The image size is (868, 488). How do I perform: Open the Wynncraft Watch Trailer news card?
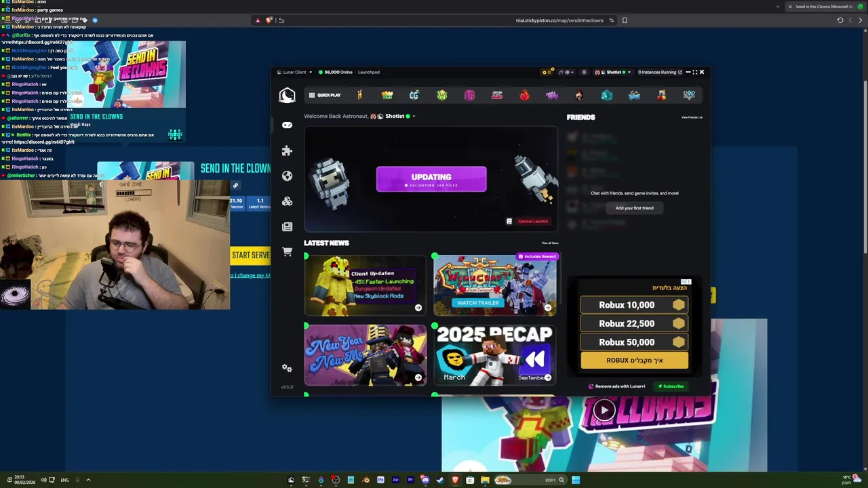tap(495, 286)
